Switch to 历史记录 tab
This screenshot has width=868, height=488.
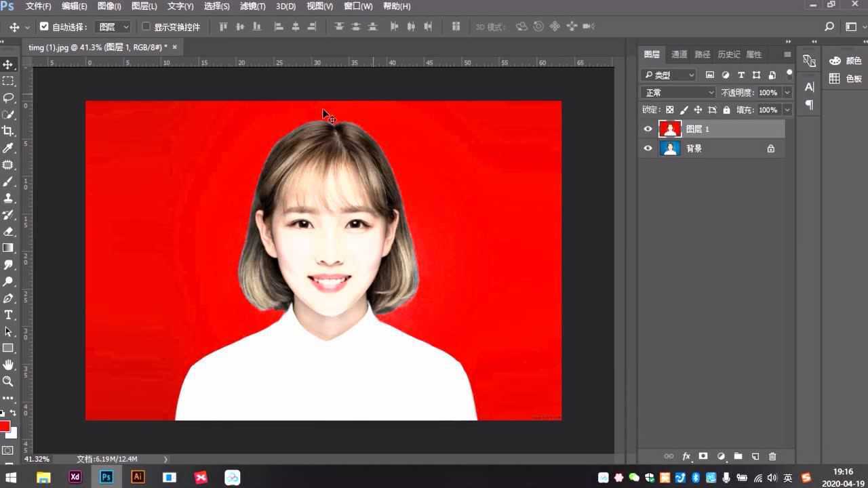point(729,54)
